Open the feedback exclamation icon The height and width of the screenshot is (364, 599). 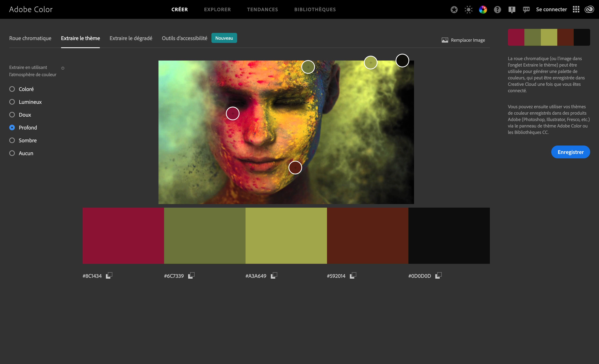pos(512,9)
